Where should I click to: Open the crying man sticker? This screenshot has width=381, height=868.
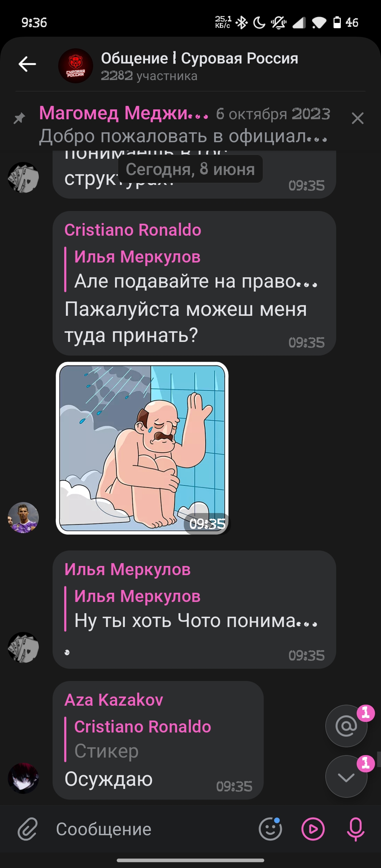(x=142, y=448)
